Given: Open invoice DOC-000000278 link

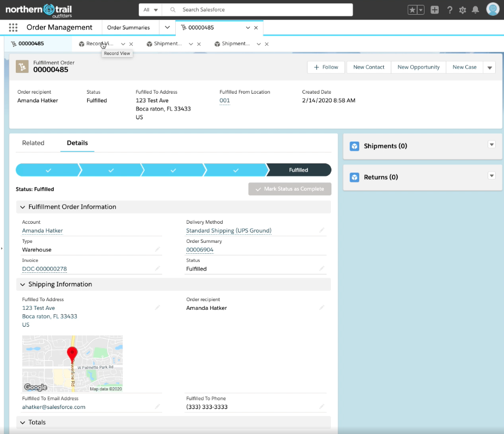Looking at the screenshot, I should coord(44,269).
